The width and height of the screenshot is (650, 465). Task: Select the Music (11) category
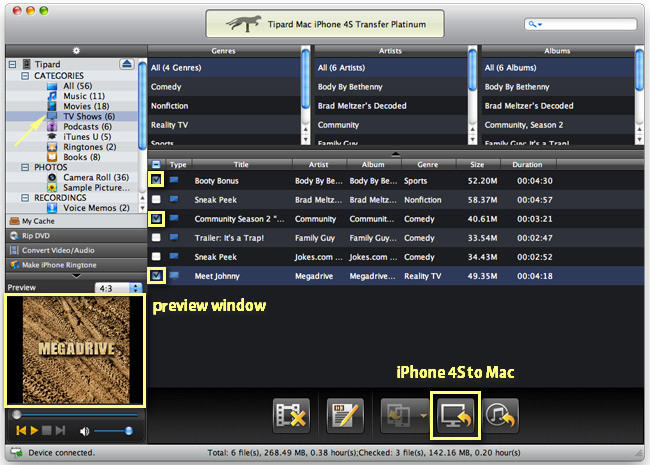pos(84,96)
